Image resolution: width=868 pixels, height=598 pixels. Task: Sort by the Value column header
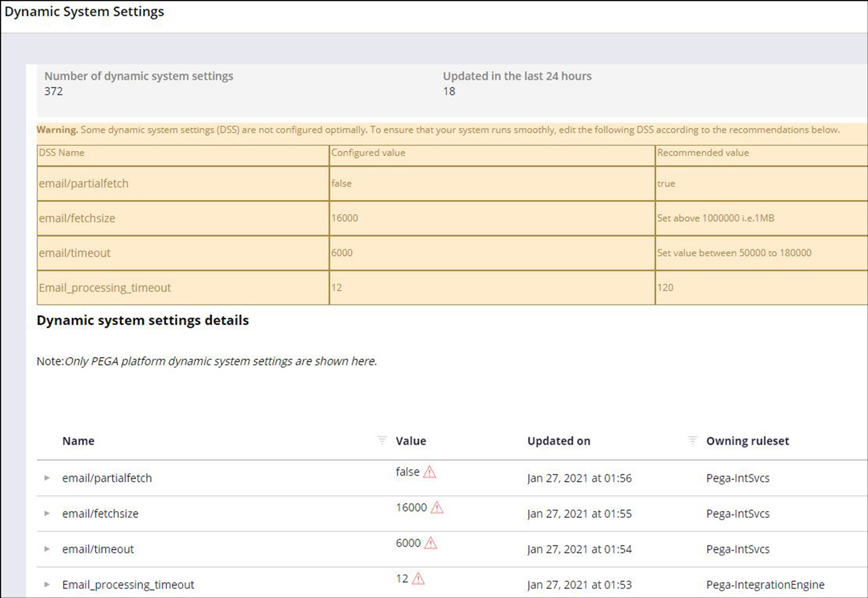tap(411, 441)
